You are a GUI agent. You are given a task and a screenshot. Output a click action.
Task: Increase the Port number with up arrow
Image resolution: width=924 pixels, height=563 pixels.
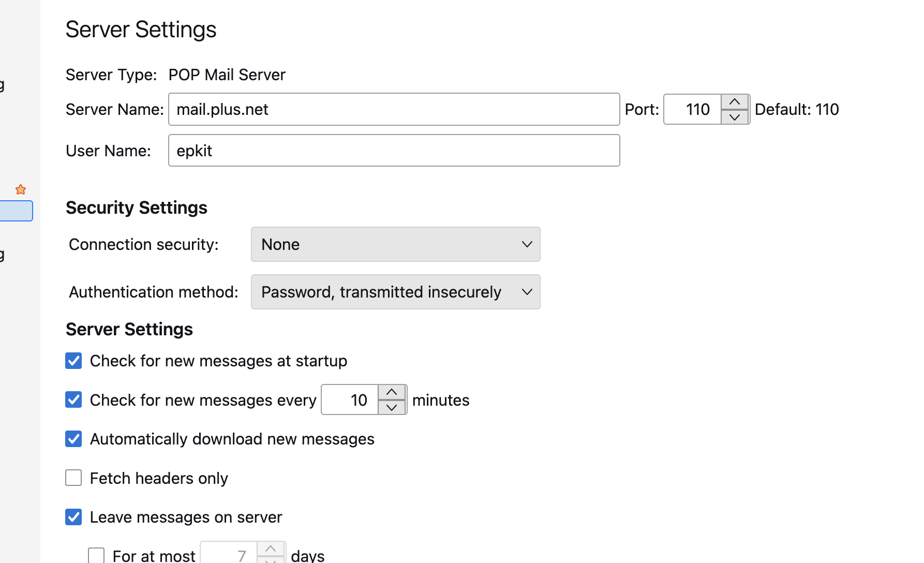click(x=735, y=102)
